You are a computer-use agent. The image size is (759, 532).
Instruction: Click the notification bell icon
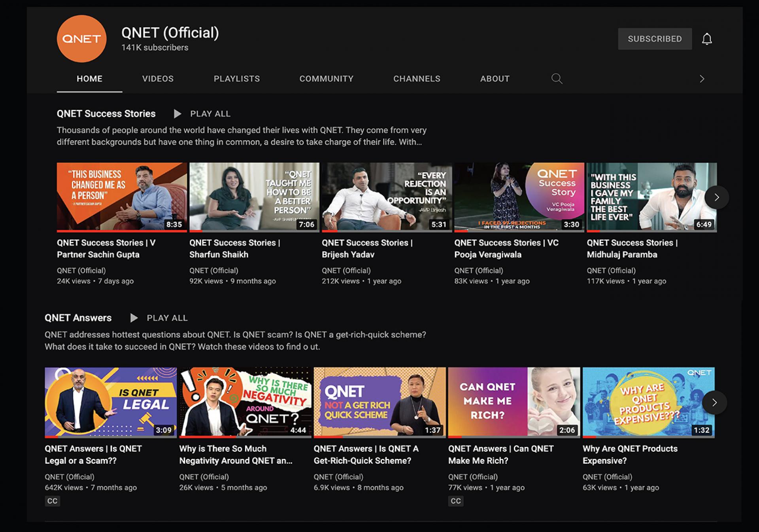(707, 39)
